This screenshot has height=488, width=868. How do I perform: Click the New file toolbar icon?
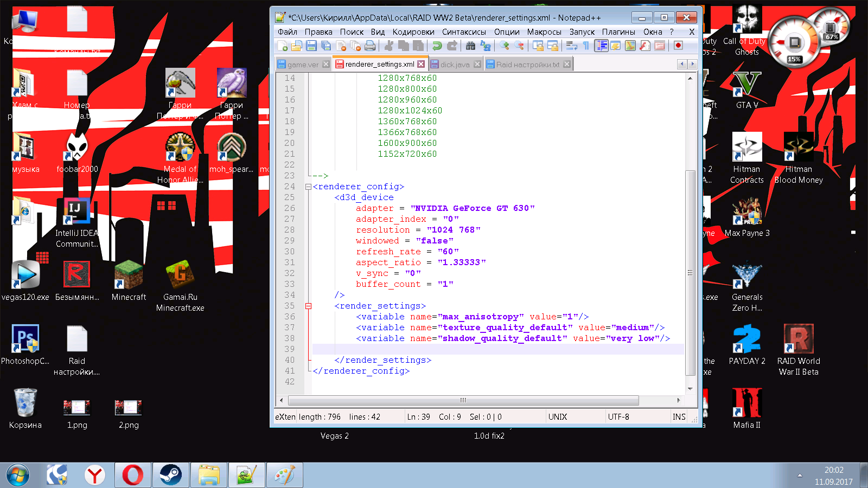point(282,46)
